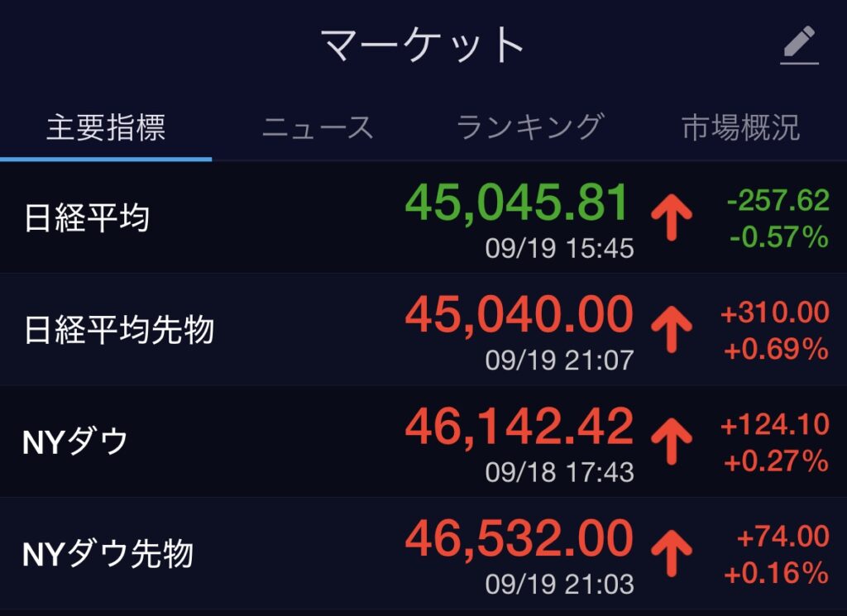Switch to the 主要指標 tab
Screen dimensions: 847x616
[x=106, y=128]
